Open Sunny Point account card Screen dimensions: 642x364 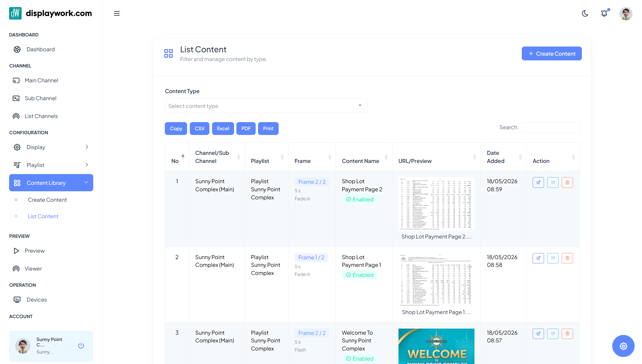51,346
